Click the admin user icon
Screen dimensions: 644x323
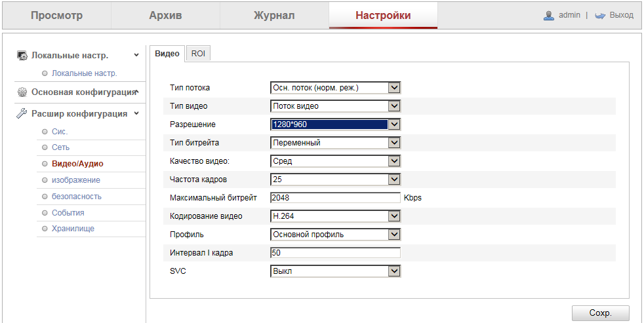click(x=549, y=16)
